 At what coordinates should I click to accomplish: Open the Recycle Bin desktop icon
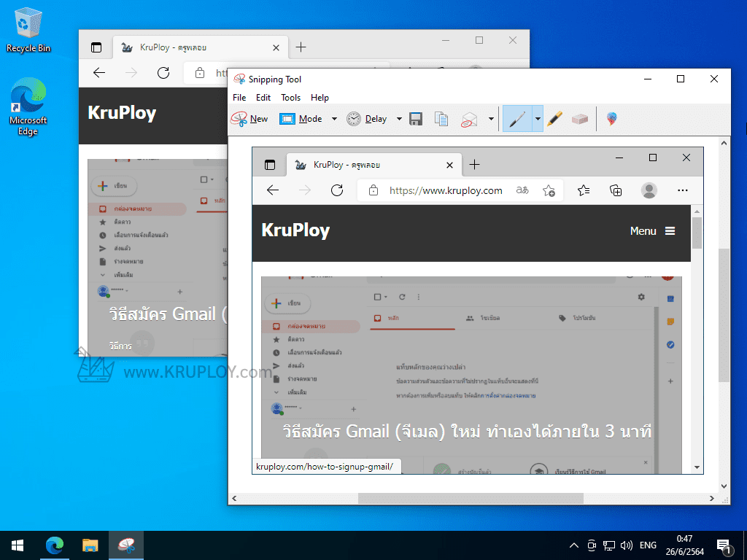tap(28, 30)
